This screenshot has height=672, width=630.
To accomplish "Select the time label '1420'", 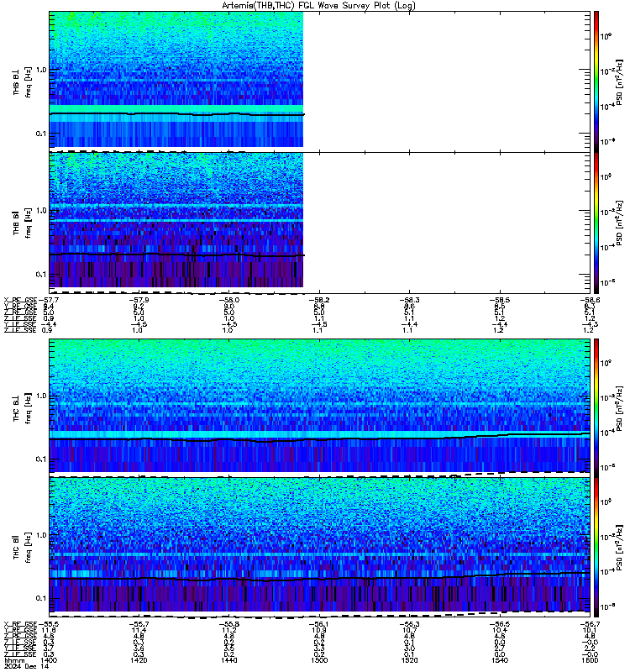I will click(139, 660).
